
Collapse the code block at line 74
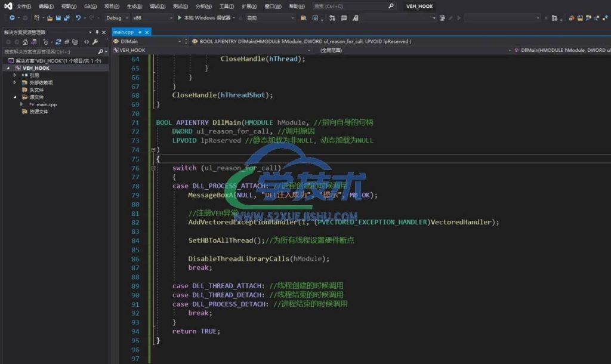[153, 150]
